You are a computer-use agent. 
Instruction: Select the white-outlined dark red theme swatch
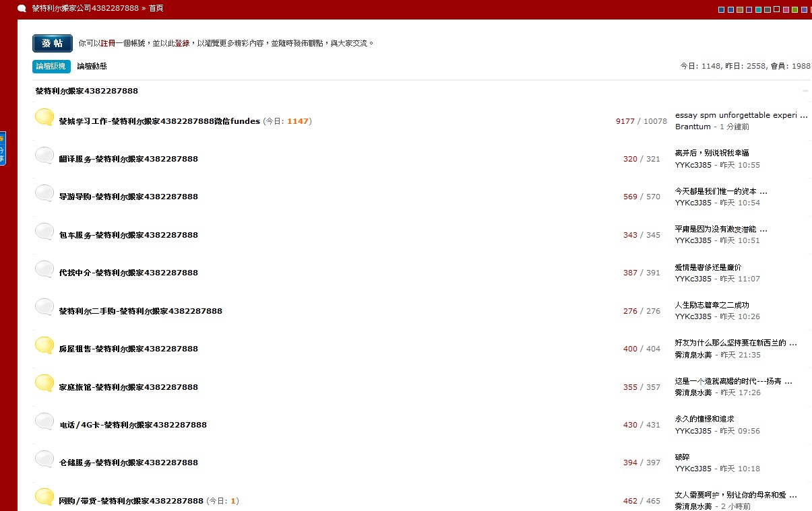[776, 9]
